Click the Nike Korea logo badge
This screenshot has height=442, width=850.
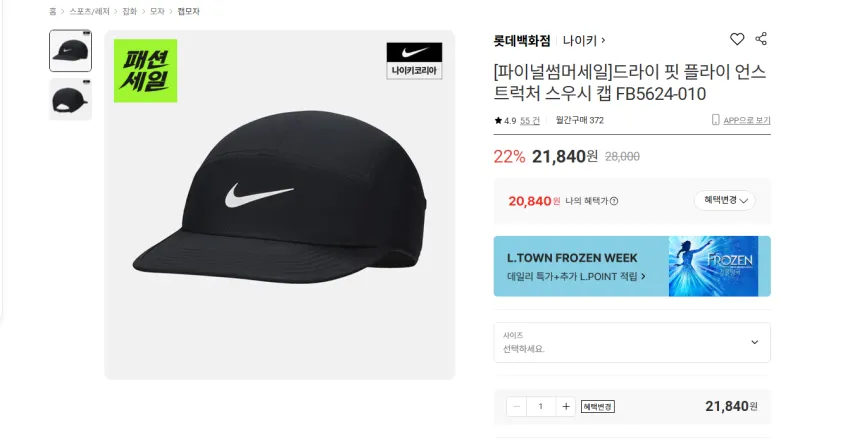click(x=414, y=61)
